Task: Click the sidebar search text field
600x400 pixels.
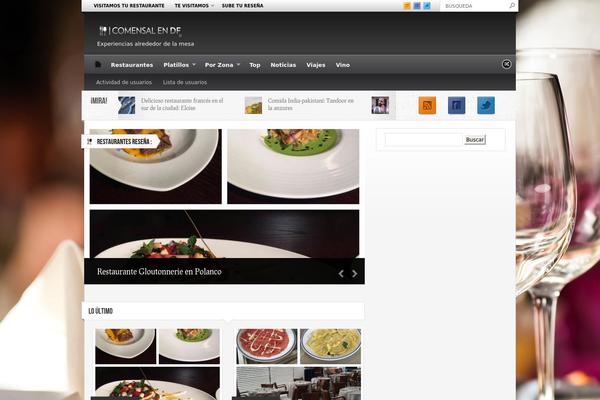Action: coord(424,140)
